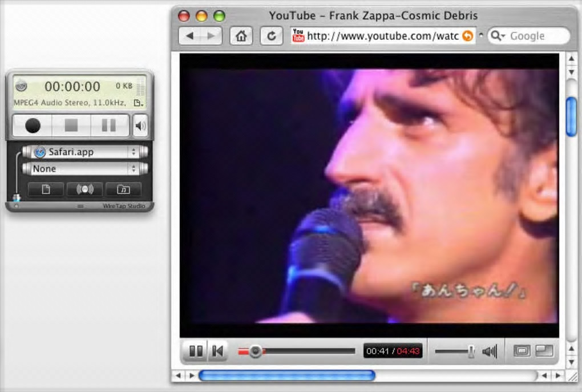The width and height of the screenshot is (582, 392).
Task: Click the top up arrow of vertical scrollbar
Action: (x=572, y=59)
